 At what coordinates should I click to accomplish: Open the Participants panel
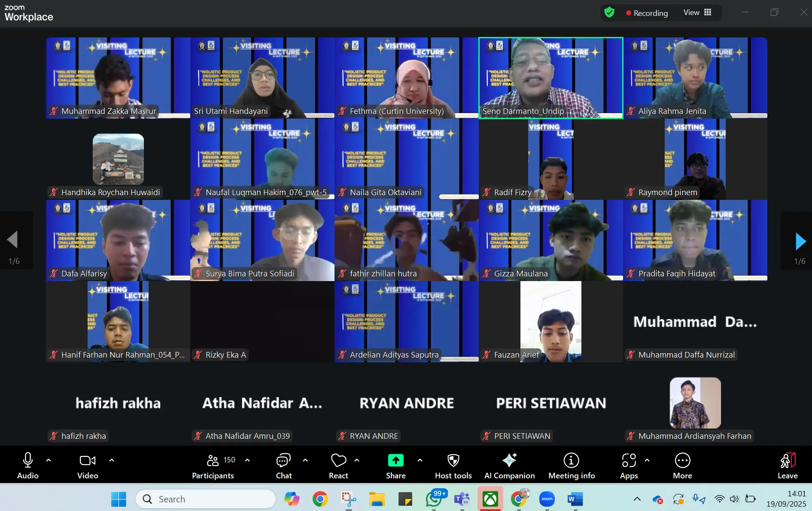point(213,465)
